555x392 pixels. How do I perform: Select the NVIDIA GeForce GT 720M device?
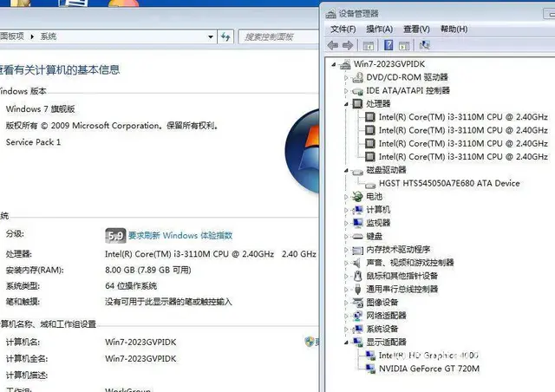click(x=429, y=369)
